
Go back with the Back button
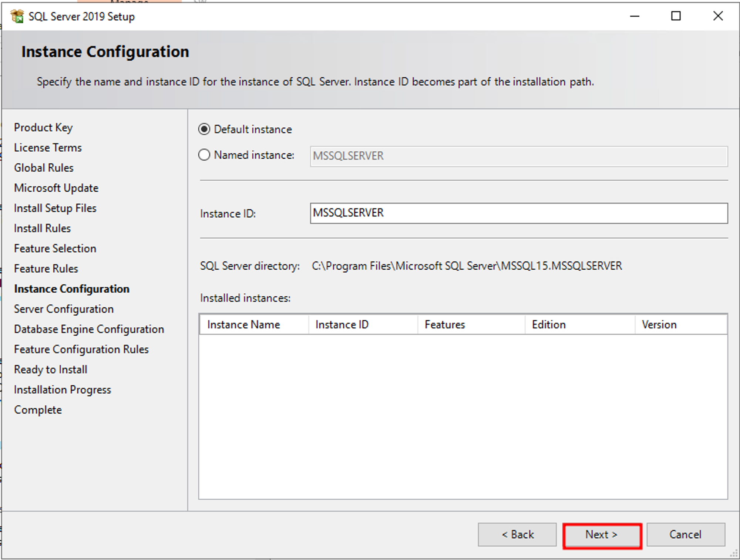[x=517, y=534]
